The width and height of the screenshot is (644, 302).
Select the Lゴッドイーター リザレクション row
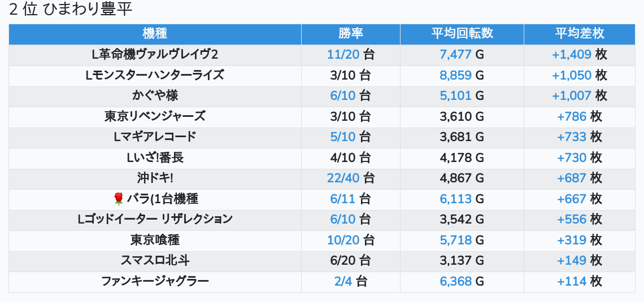(155, 219)
